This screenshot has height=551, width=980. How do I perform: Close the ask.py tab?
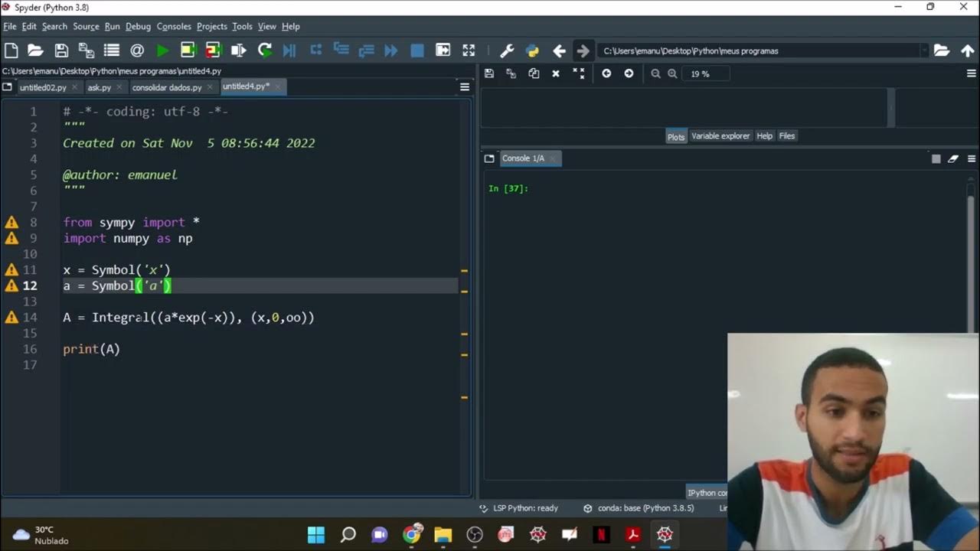(x=119, y=87)
